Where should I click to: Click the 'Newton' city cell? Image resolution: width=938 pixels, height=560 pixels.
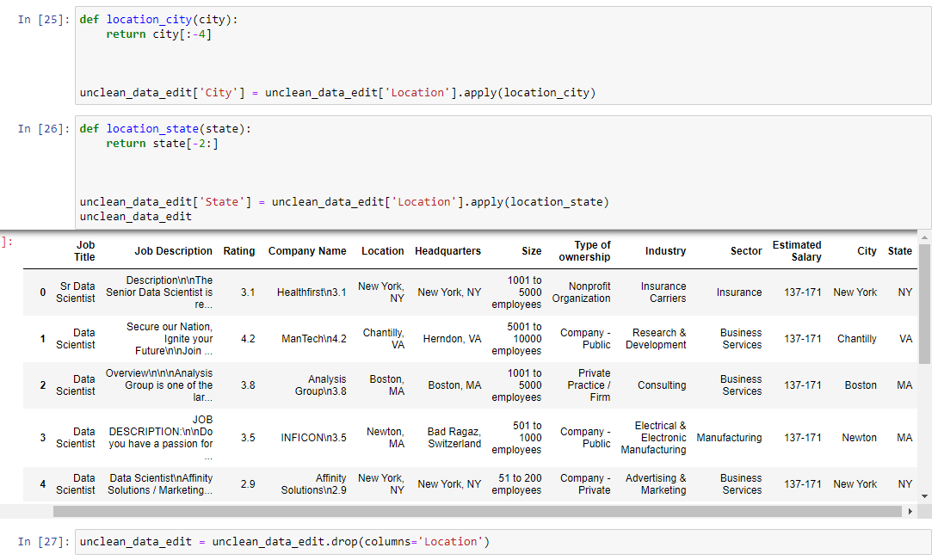coord(859,437)
